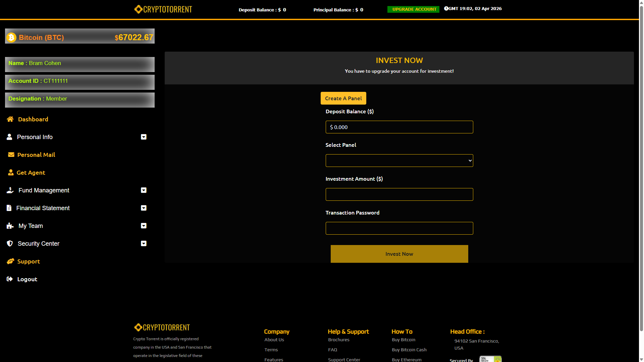The width and height of the screenshot is (644, 362).
Task: Open the Financial Statement menu item
Action: pyautogui.click(x=43, y=208)
